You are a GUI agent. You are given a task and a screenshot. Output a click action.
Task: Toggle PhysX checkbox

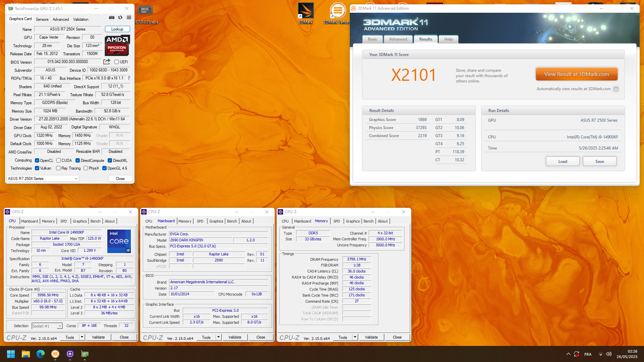86,168
